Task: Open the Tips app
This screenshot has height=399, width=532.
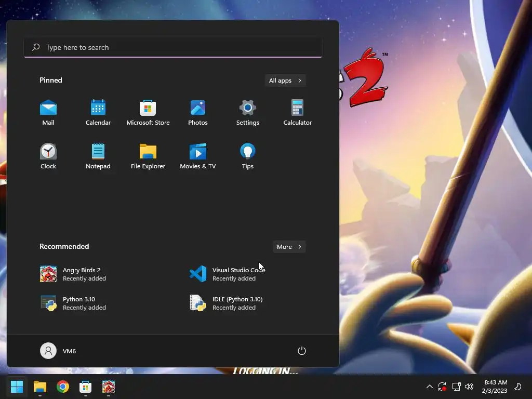Action: (248, 156)
